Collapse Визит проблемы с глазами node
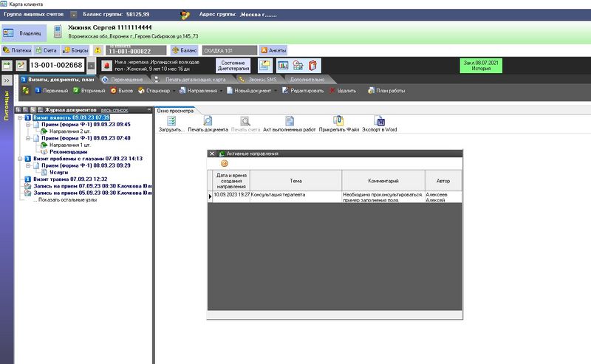This screenshot has width=591, height=364. coord(20,159)
